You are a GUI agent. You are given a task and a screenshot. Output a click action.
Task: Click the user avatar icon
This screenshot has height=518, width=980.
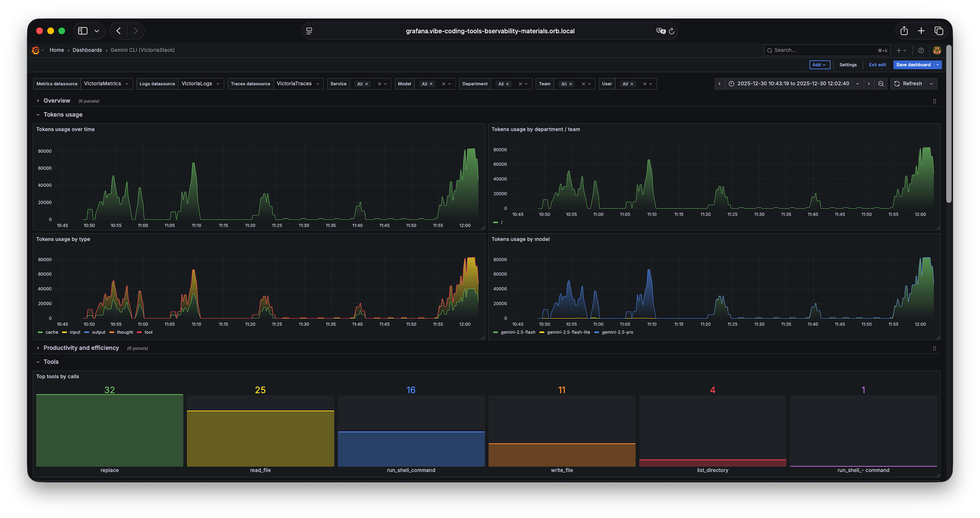click(x=937, y=51)
